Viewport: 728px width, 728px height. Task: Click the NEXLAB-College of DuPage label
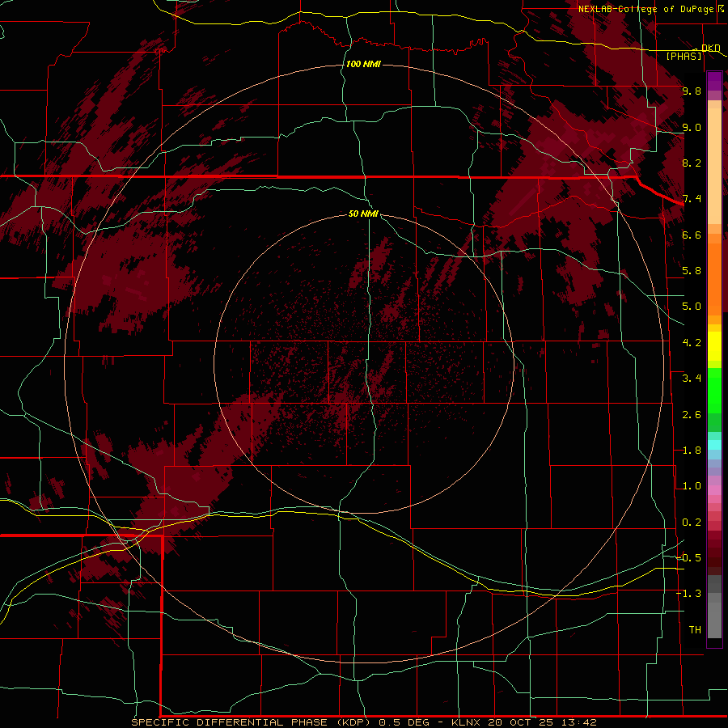click(x=645, y=9)
